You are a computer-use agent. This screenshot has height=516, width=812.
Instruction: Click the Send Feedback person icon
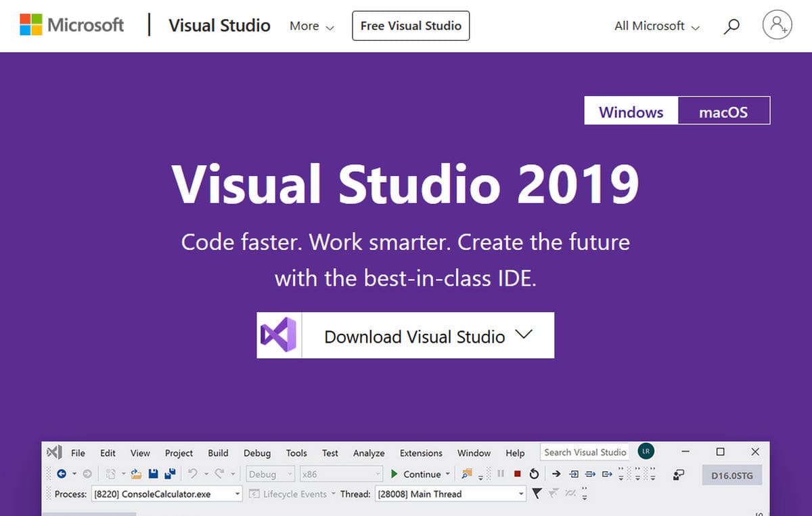click(679, 474)
